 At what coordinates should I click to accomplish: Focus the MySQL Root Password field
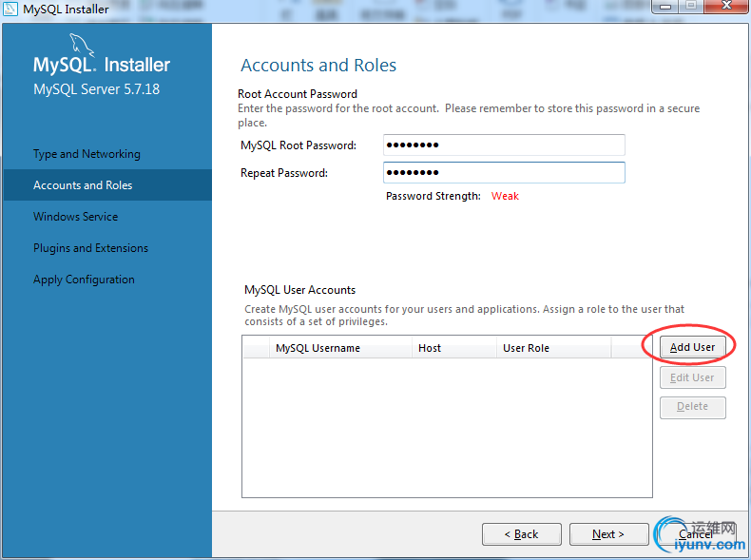pyautogui.click(x=504, y=145)
